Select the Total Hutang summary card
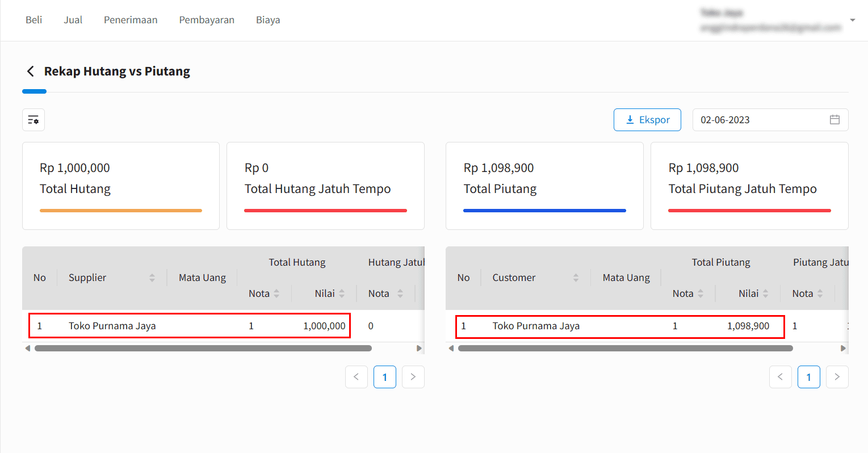The height and width of the screenshot is (453, 868). [x=121, y=186]
